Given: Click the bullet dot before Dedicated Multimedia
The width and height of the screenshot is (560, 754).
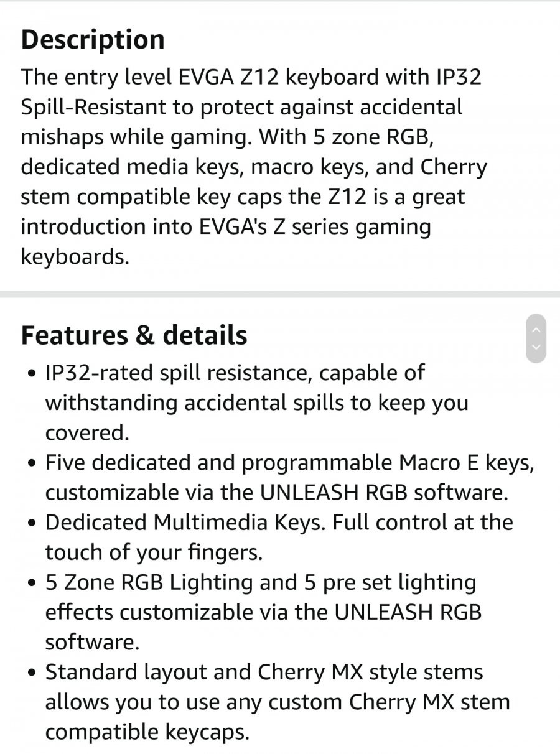Looking at the screenshot, I should [32, 524].
